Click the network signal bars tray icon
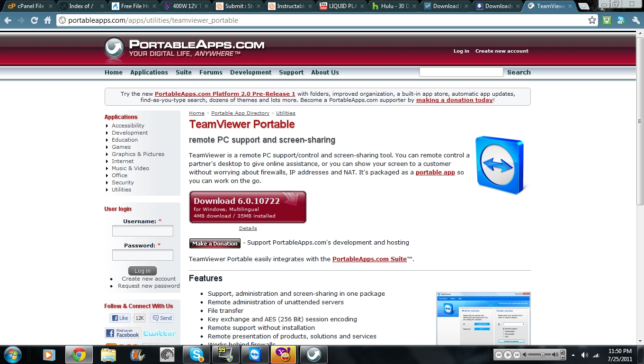Viewport: 644px width, 364px height. (x=596, y=355)
